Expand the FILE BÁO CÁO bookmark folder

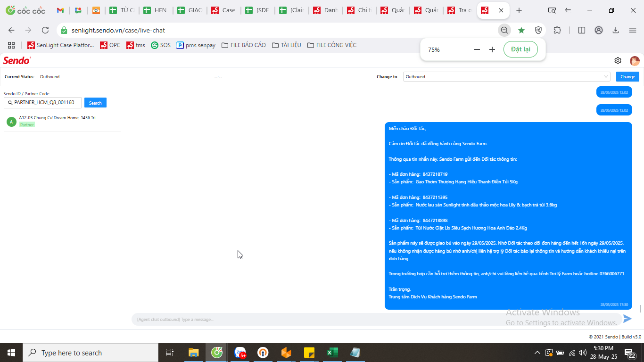tap(244, 45)
